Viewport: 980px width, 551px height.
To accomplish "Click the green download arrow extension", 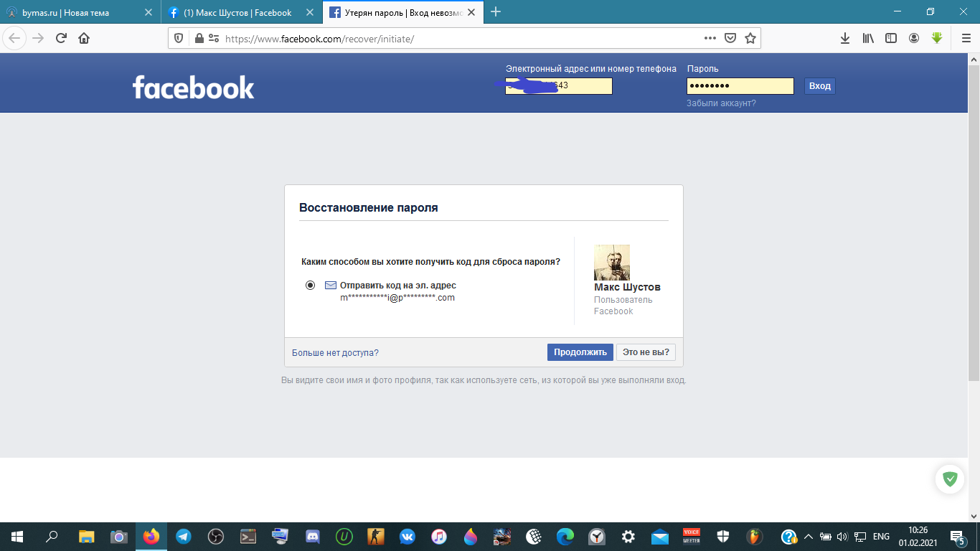I will [x=937, y=38].
